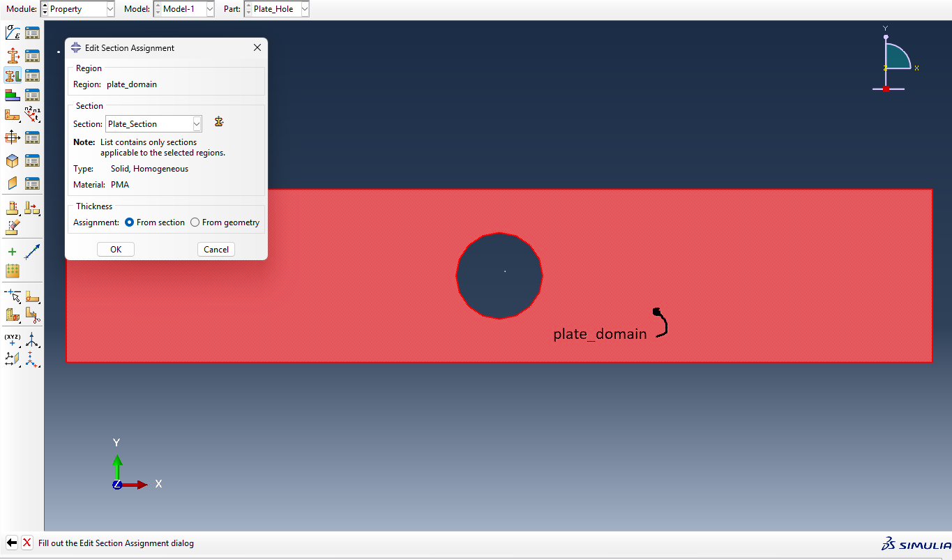Expand the Model dropdown showing Model-1

(x=183, y=9)
